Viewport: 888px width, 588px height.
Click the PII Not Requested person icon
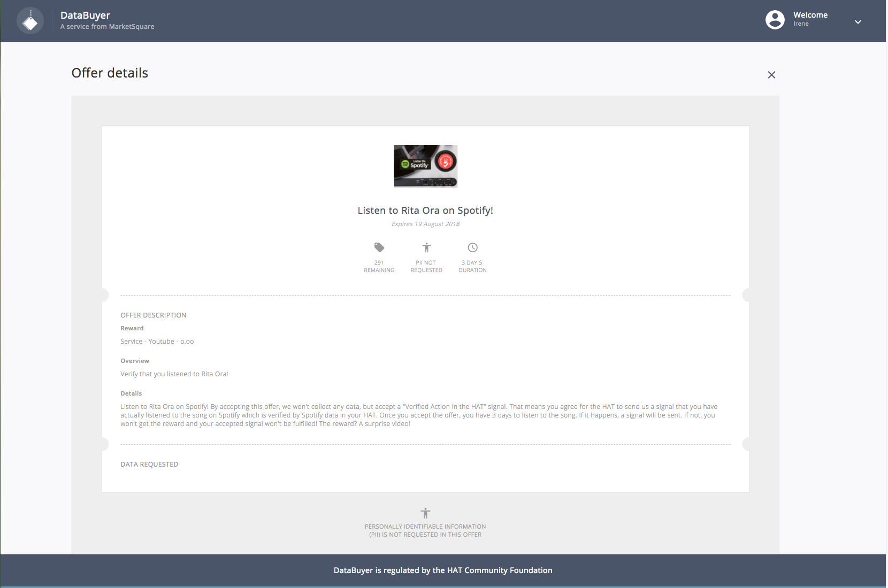[426, 247]
